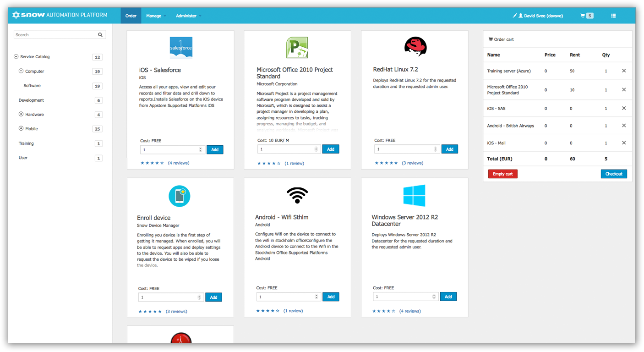Click the pencil edit icon beside David Svee
The image size is (644, 352).
(x=515, y=16)
